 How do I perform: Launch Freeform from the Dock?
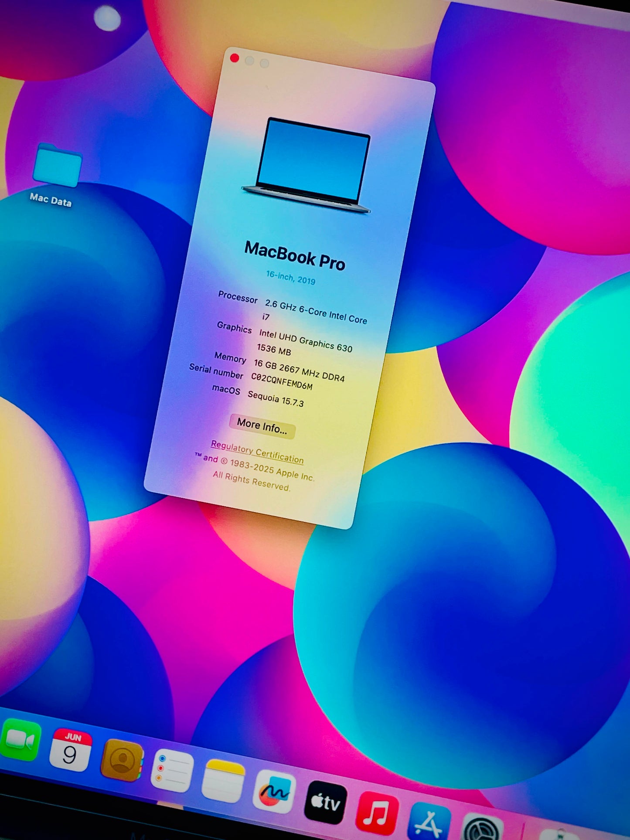tap(274, 791)
